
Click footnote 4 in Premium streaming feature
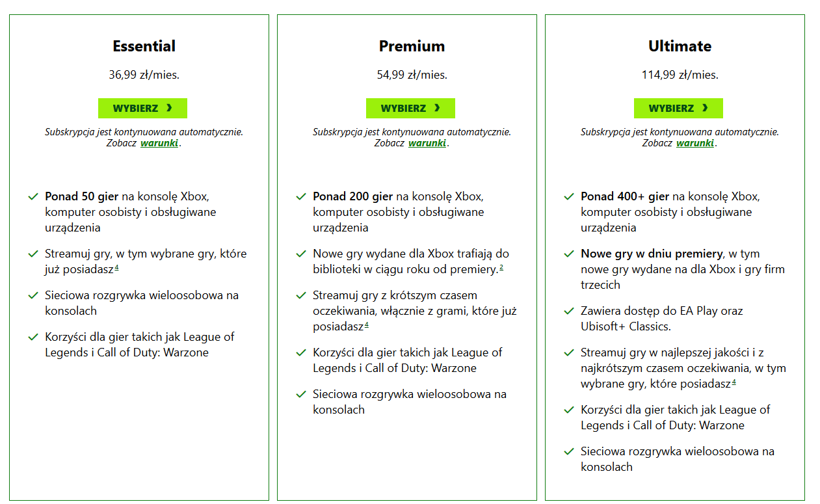pos(367,325)
